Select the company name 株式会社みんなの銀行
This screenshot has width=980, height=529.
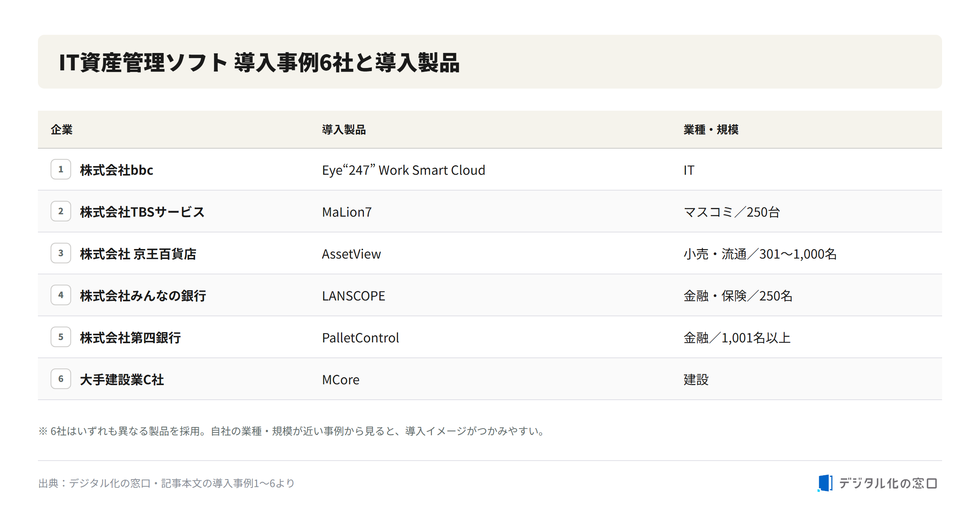point(143,296)
